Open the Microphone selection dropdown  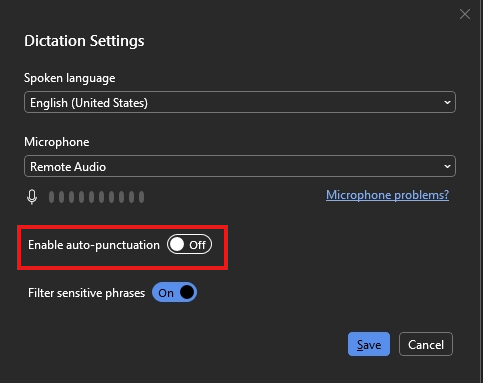click(x=240, y=166)
